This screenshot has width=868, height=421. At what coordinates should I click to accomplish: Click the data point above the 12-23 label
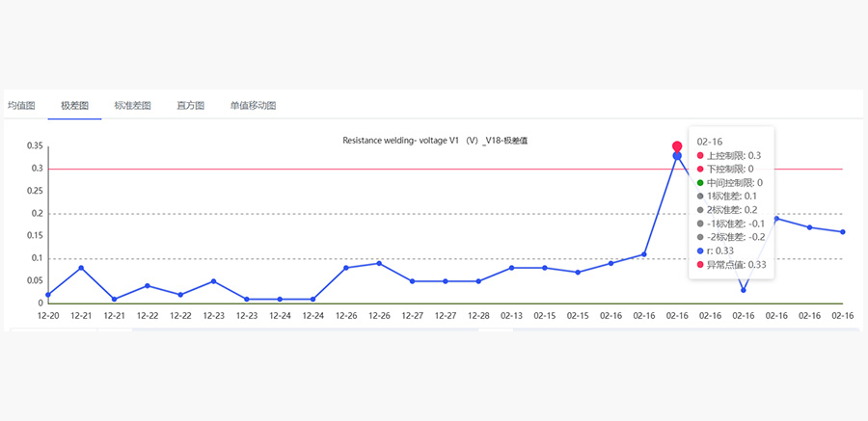pyautogui.click(x=213, y=281)
